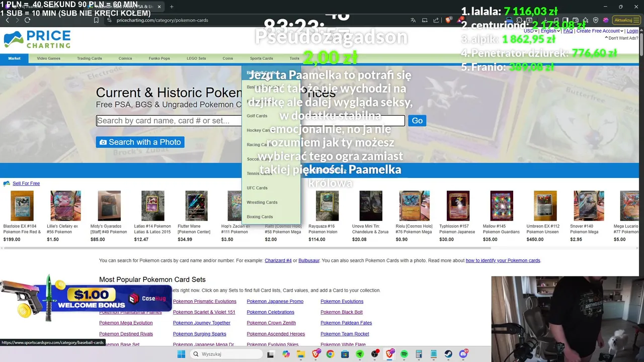Go back with browser back arrow
644x362 pixels.
7,20
